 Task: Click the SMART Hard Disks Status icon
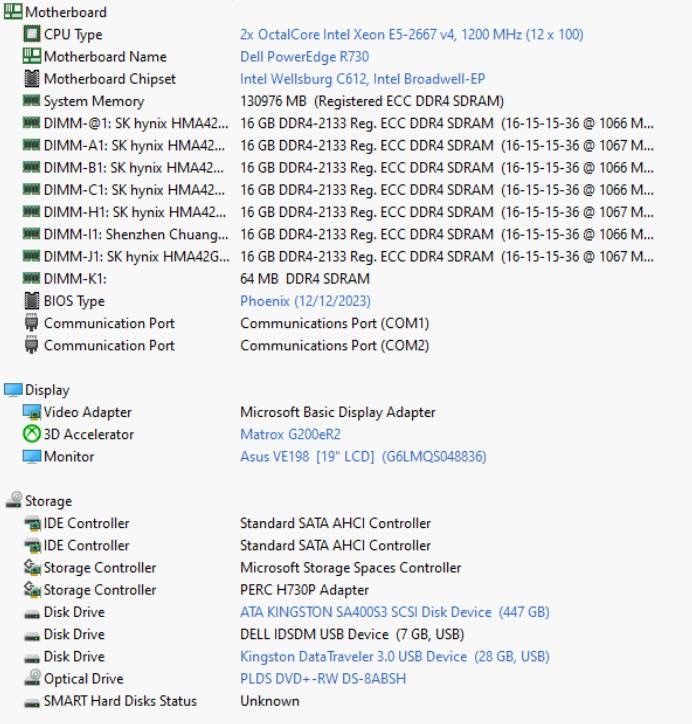[32, 703]
